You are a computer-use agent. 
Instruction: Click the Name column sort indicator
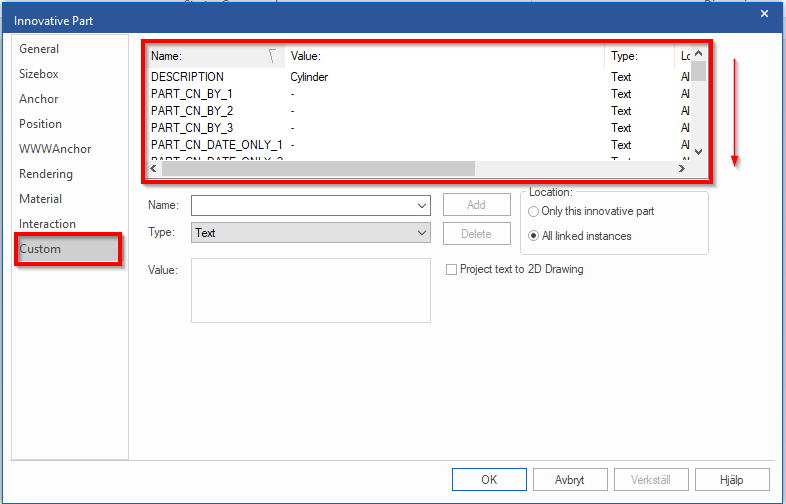tap(272, 56)
